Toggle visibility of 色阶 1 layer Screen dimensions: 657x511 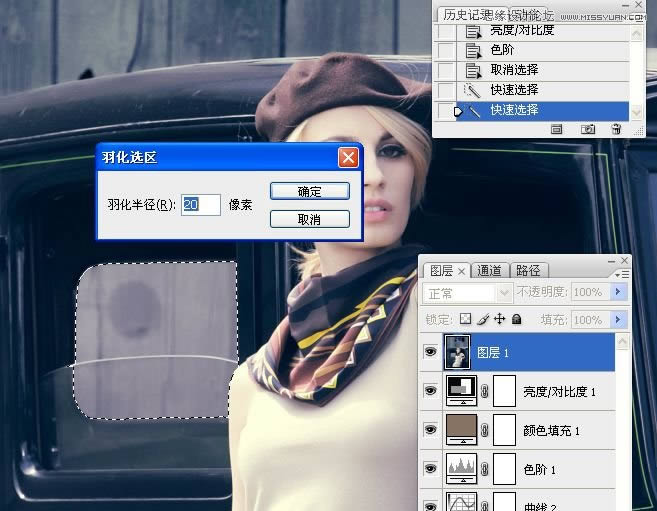coord(431,468)
